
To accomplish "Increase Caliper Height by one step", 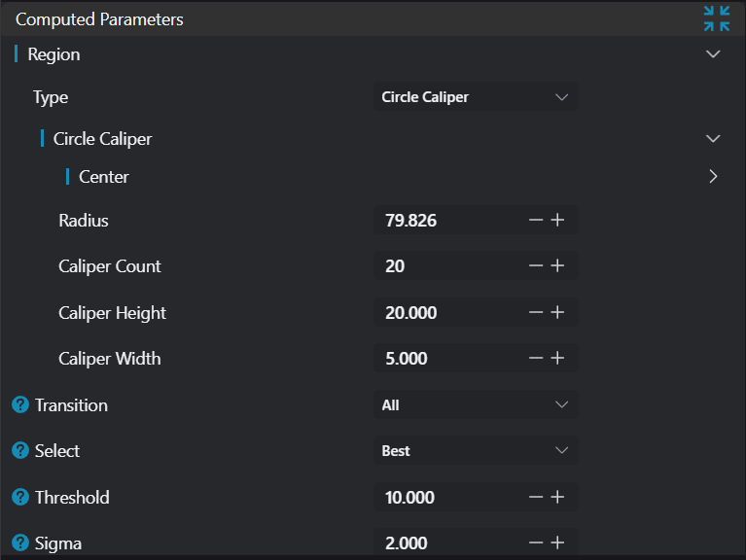I will [x=557, y=312].
